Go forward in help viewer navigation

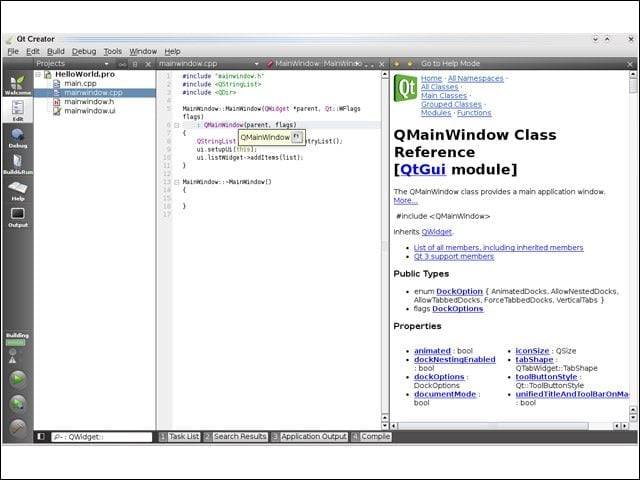(x=410, y=64)
